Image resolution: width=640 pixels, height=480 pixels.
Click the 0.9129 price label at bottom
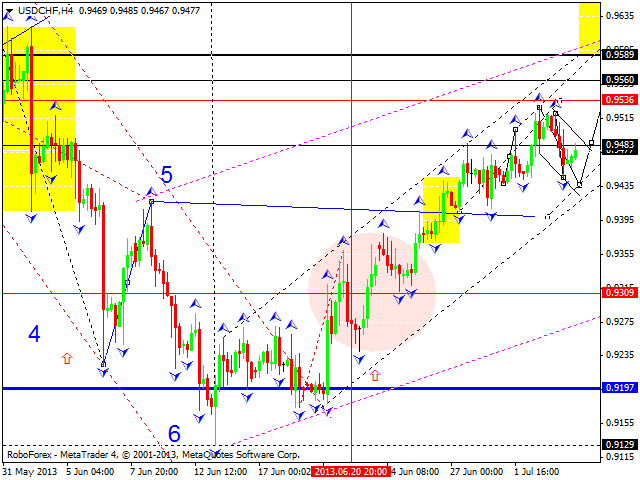coord(619,445)
